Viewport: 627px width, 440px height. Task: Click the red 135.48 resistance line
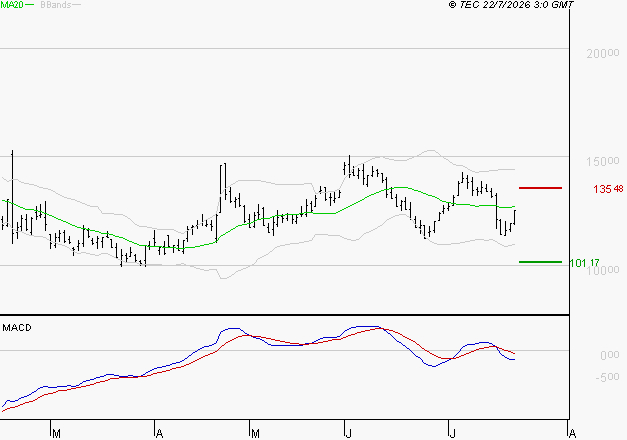[540, 188]
